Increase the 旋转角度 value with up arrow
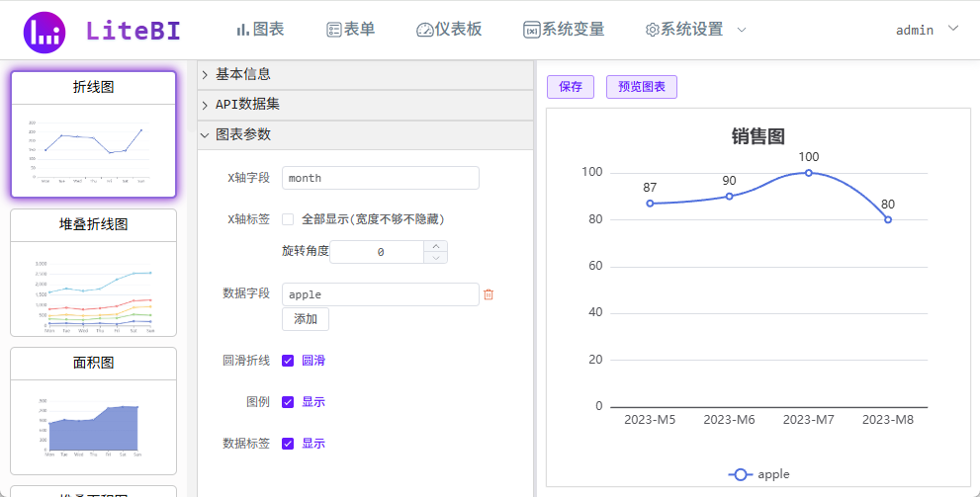 pos(436,246)
